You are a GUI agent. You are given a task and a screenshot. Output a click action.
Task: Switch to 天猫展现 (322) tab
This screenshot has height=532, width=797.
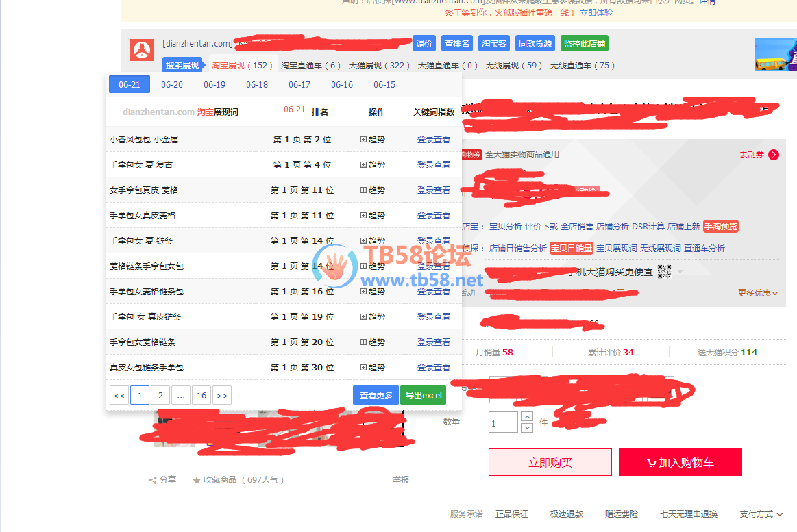point(379,66)
